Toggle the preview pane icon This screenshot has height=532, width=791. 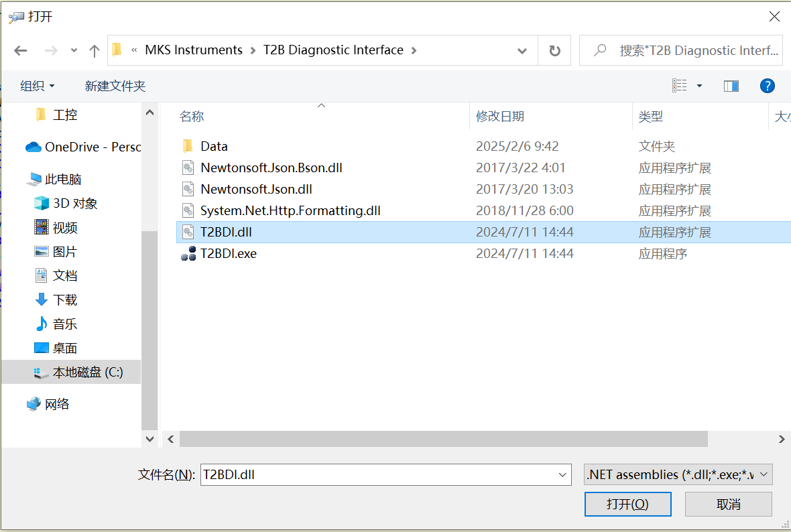pyautogui.click(x=731, y=86)
